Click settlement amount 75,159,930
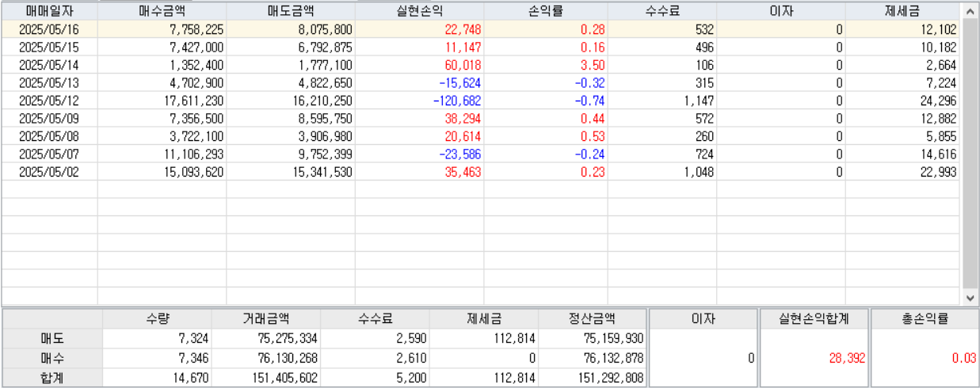The height and width of the screenshot is (388, 980). click(612, 338)
